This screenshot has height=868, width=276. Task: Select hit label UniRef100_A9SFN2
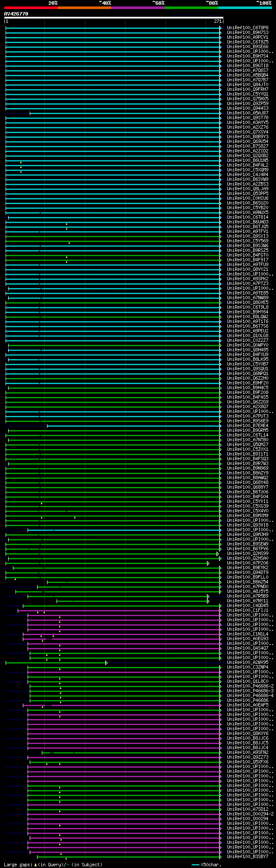tap(248, 752)
